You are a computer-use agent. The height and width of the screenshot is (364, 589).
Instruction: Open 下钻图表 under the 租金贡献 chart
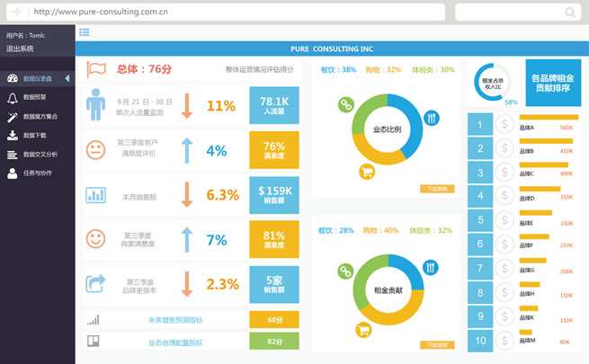(x=437, y=344)
